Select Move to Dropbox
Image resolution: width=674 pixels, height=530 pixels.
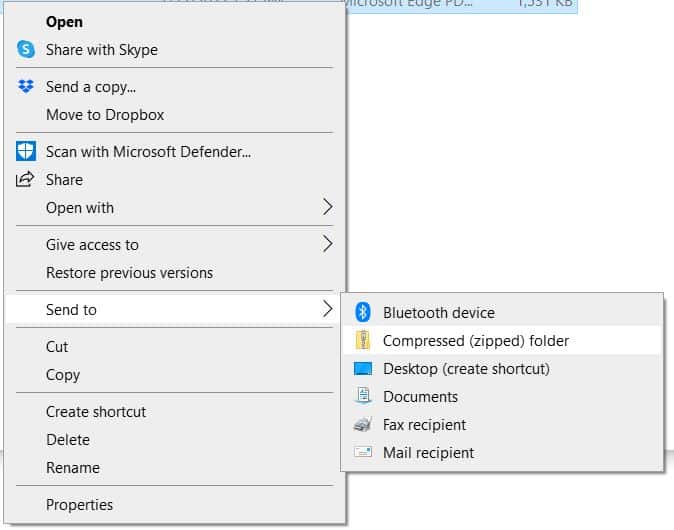pyautogui.click(x=175, y=115)
